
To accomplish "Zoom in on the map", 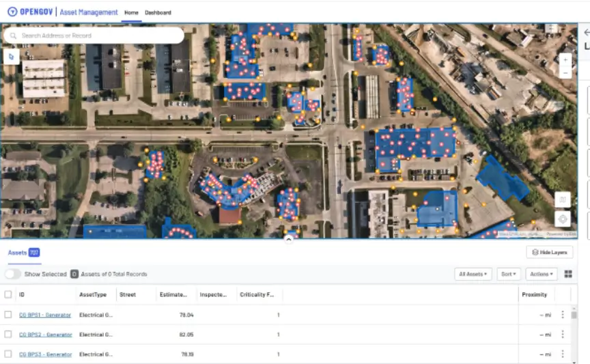I will (565, 59).
